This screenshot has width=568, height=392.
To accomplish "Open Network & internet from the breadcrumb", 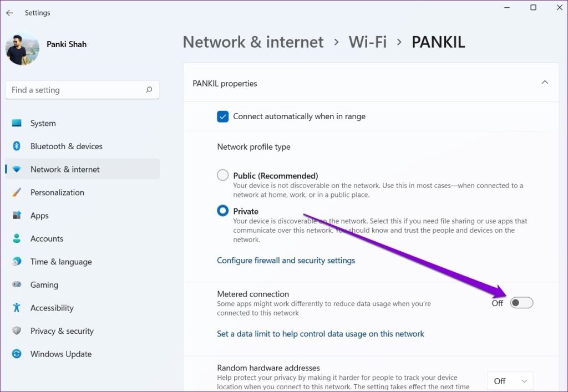I will tap(253, 42).
